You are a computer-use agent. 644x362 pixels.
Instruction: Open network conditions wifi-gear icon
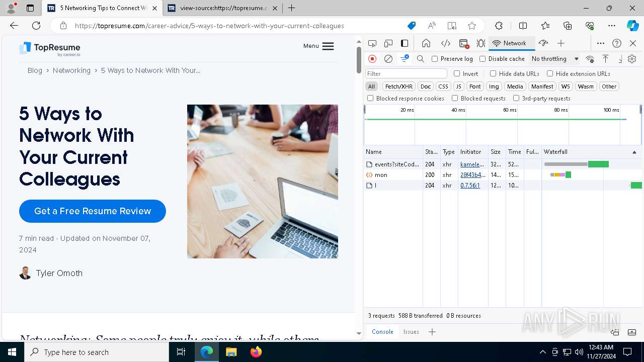pyautogui.click(x=590, y=59)
